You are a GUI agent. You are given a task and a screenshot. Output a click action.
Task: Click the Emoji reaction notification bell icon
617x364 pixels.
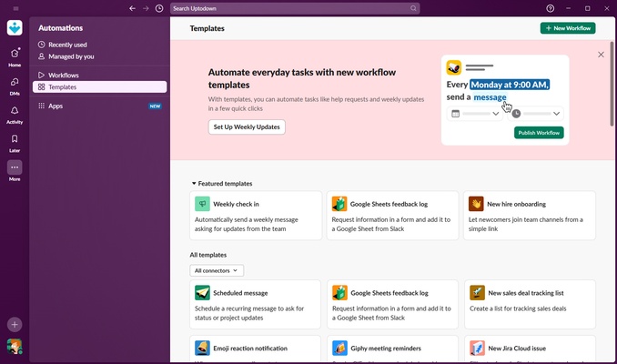click(x=202, y=349)
